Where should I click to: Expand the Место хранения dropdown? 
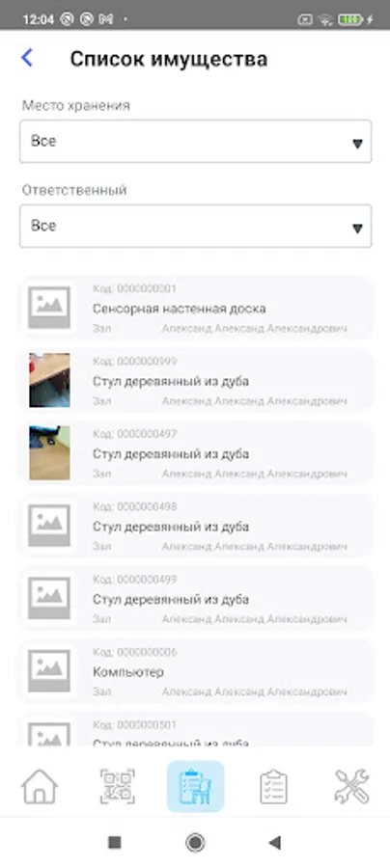(x=196, y=141)
